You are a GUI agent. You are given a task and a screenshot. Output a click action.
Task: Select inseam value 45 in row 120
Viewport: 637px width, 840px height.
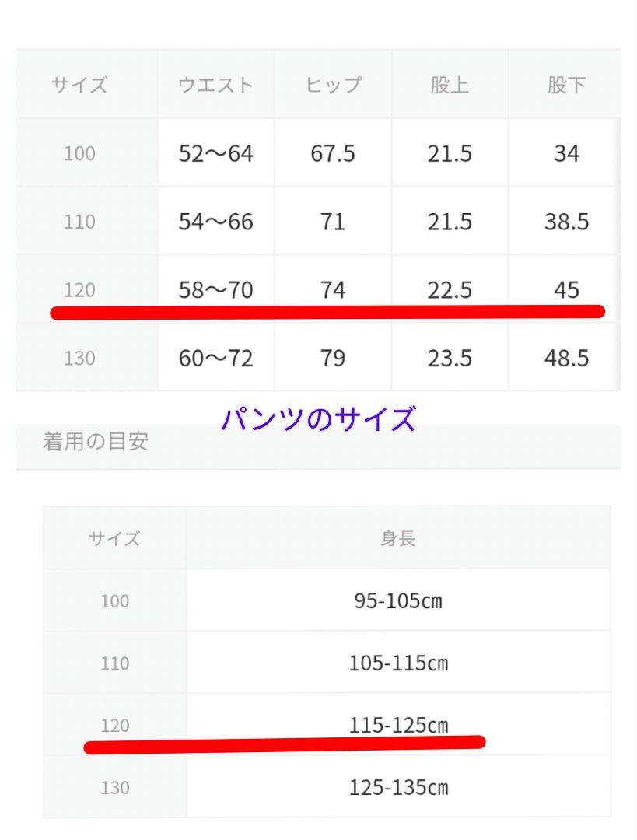566,289
